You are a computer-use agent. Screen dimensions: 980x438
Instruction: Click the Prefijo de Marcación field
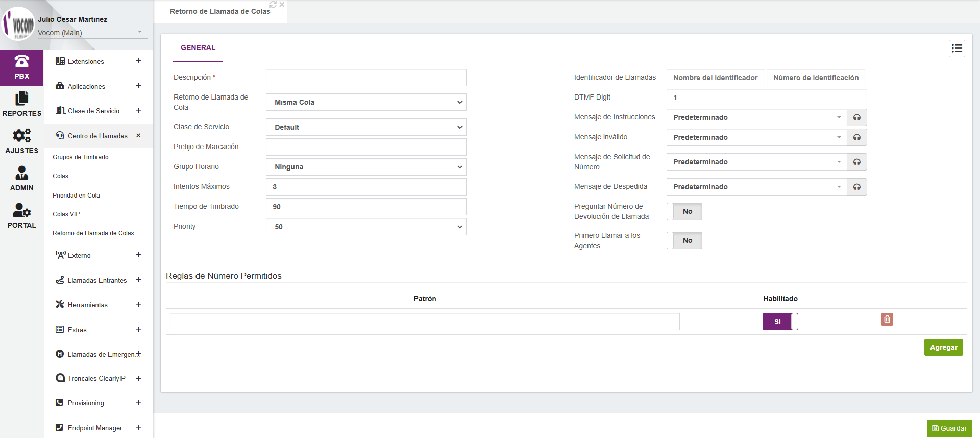click(366, 147)
